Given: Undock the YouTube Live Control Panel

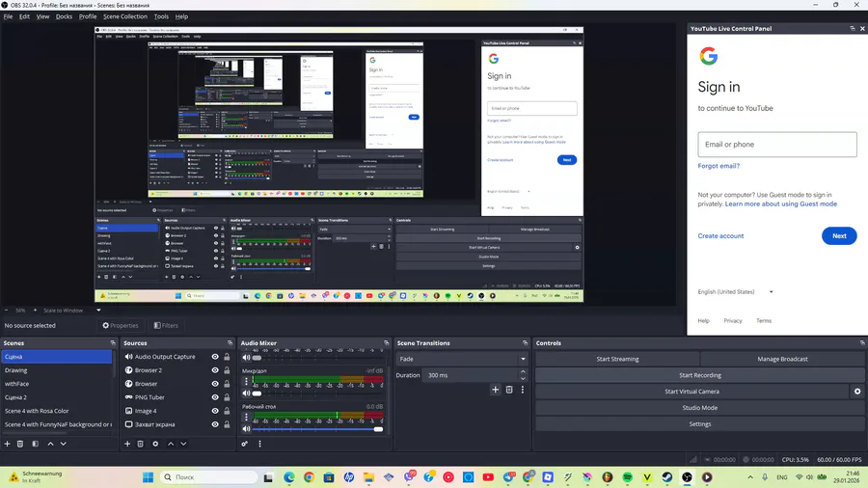Looking at the screenshot, I should 853,28.
